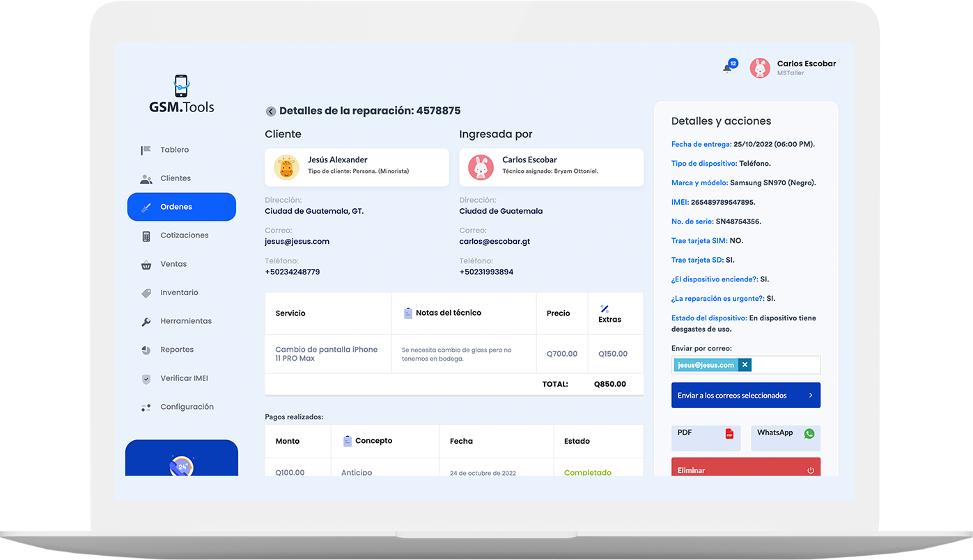This screenshot has height=560, width=973.
Task: Open Inventario in the sidebar
Action: click(x=179, y=293)
